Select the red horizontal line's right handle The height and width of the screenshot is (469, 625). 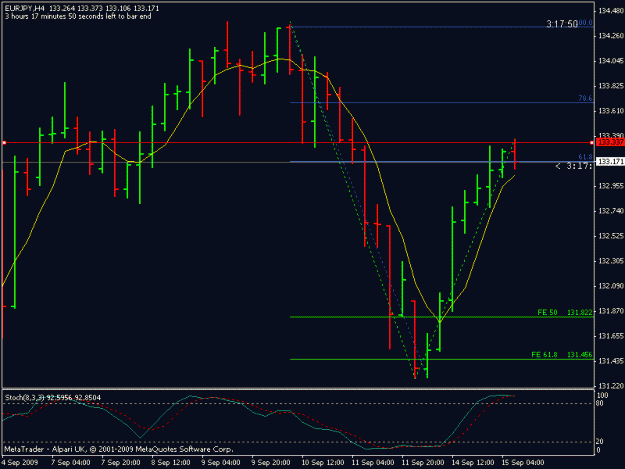tap(592, 143)
